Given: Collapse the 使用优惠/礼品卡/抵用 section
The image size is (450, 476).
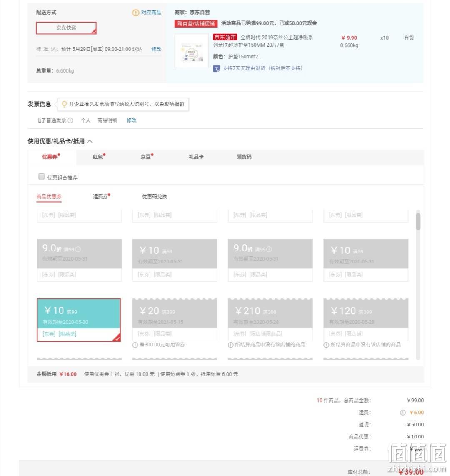Looking at the screenshot, I should (x=90, y=141).
